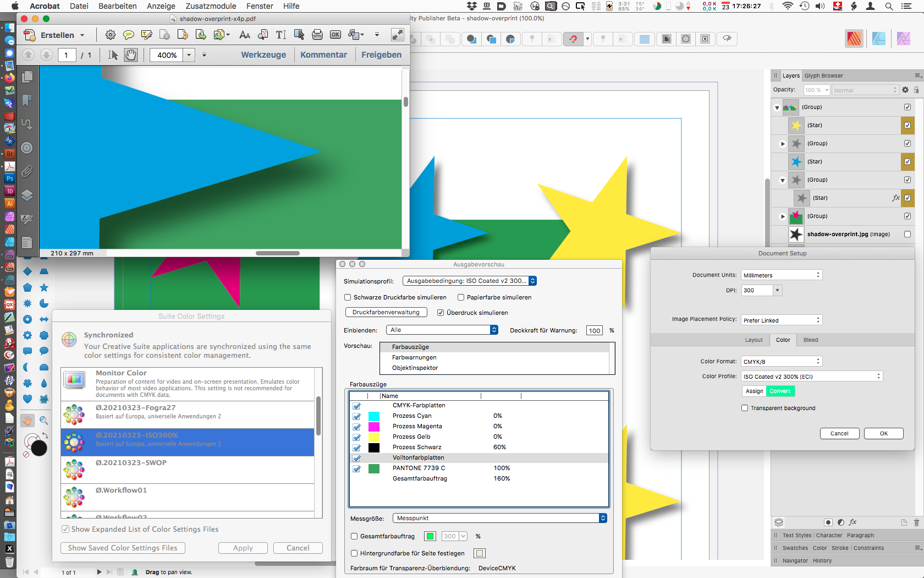Select the tear drop shape tool

pyautogui.click(x=44, y=383)
